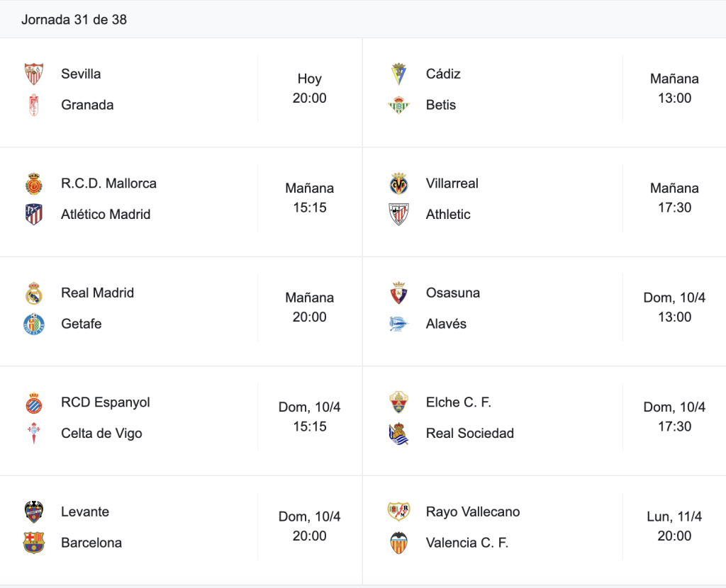Image resolution: width=726 pixels, height=588 pixels.
Task: Select the Levante team name
Action: 85,511
